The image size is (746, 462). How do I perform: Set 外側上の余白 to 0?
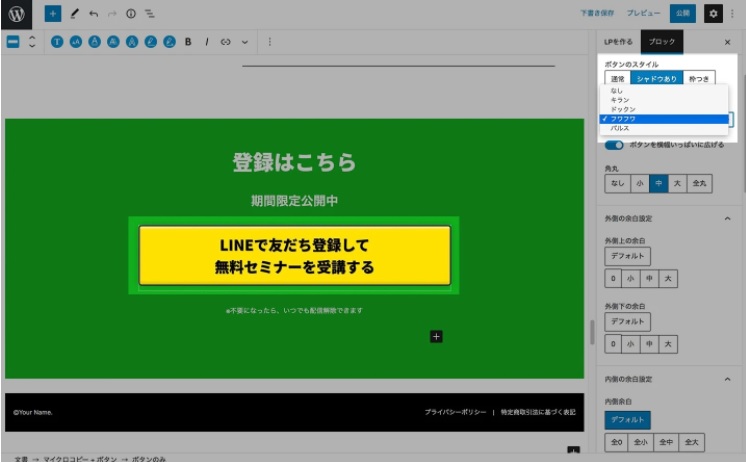[613, 279]
